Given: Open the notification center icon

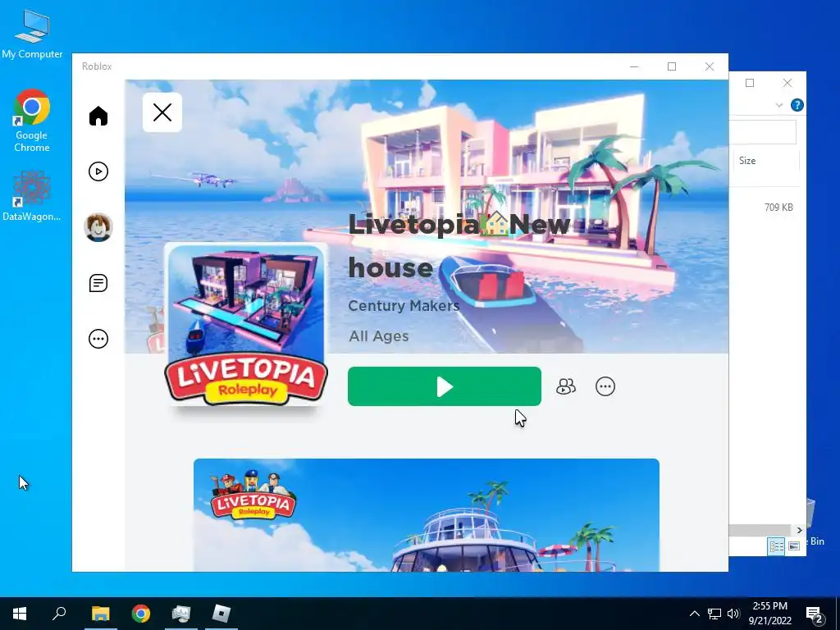Looking at the screenshot, I should click(815, 614).
